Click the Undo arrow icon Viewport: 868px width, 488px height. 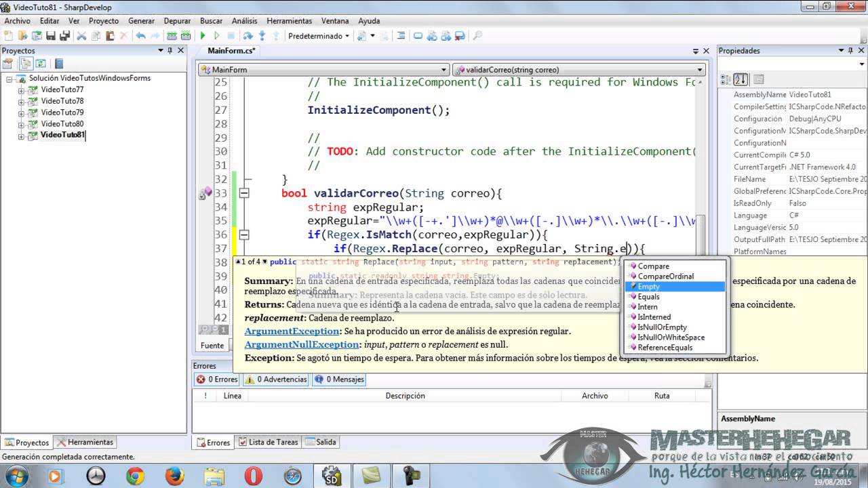pos(141,36)
